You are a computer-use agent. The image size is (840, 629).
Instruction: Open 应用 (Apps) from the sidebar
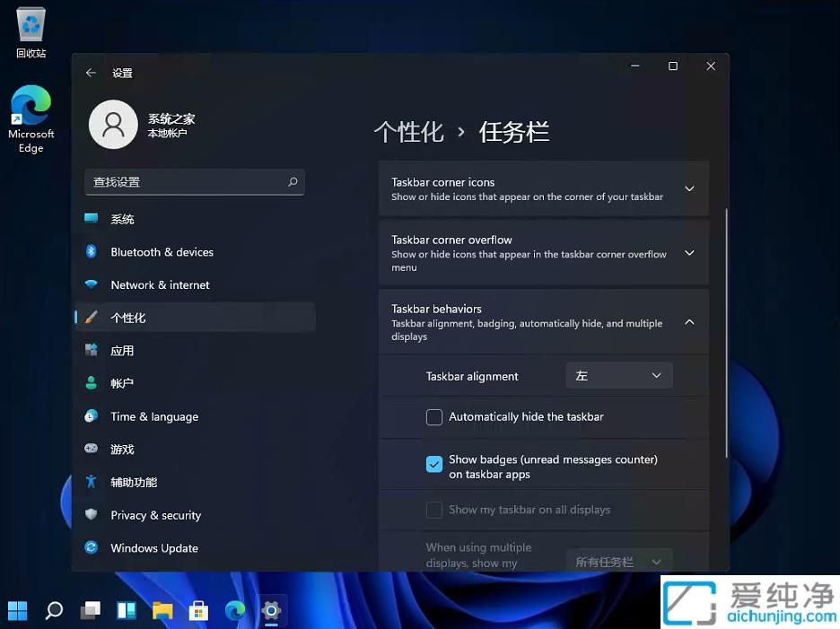[x=123, y=350]
